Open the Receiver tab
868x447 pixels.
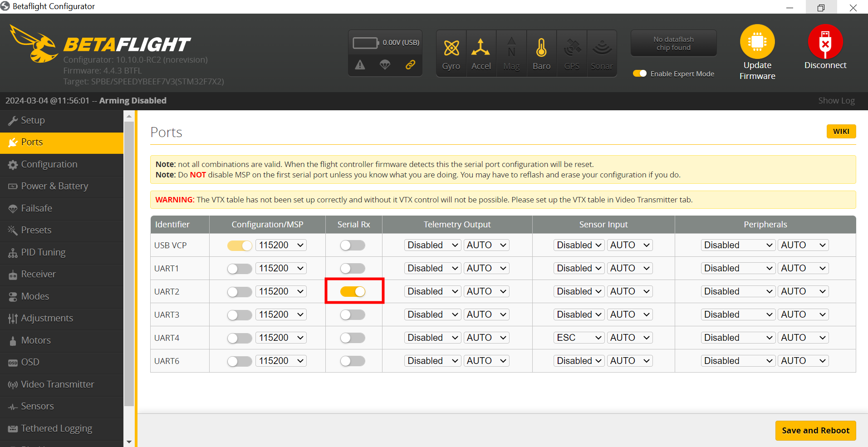click(62, 275)
